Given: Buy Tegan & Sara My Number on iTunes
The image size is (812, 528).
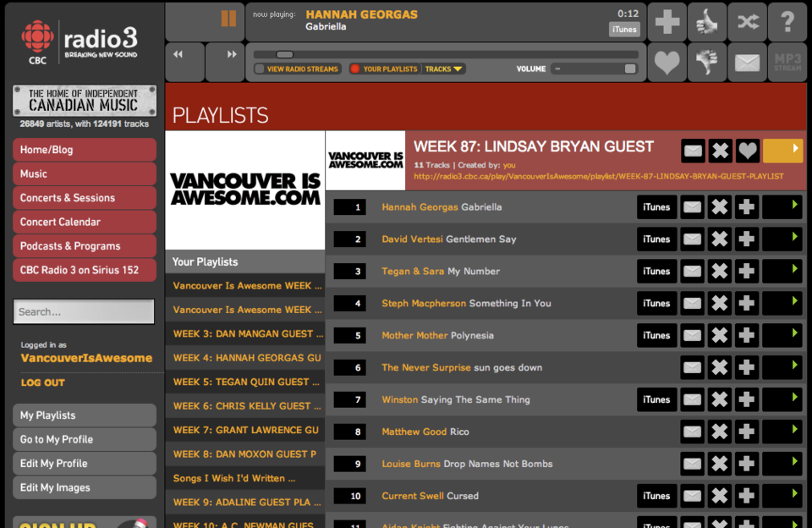Looking at the screenshot, I should pos(656,272).
